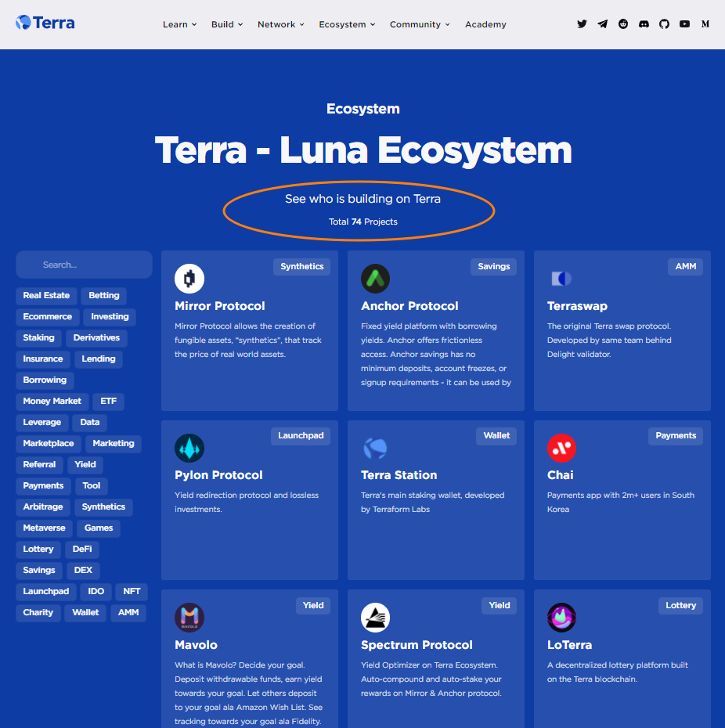This screenshot has height=728, width=725.
Task: Filter by Leverage tag
Action: click(x=41, y=423)
